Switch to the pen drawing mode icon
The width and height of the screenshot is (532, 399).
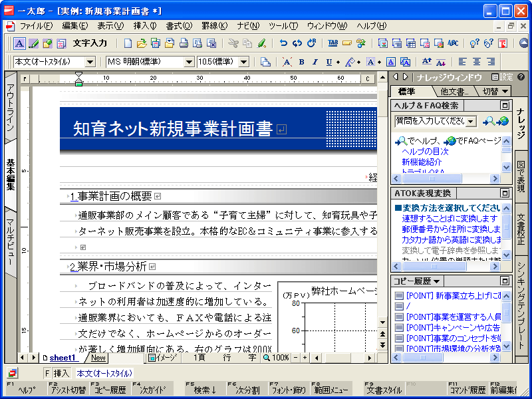[34, 43]
